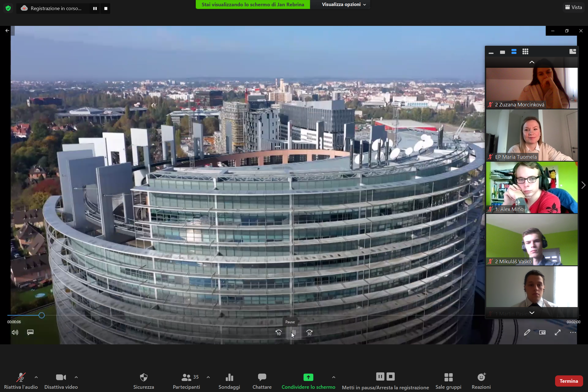Unmute microphone with Riattiva l'audio
This screenshot has width=588, height=392.
pos(21,381)
